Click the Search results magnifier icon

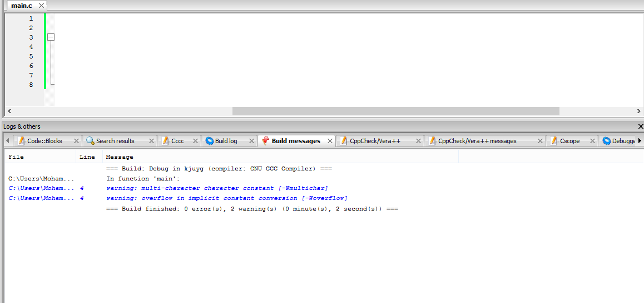coord(90,141)
